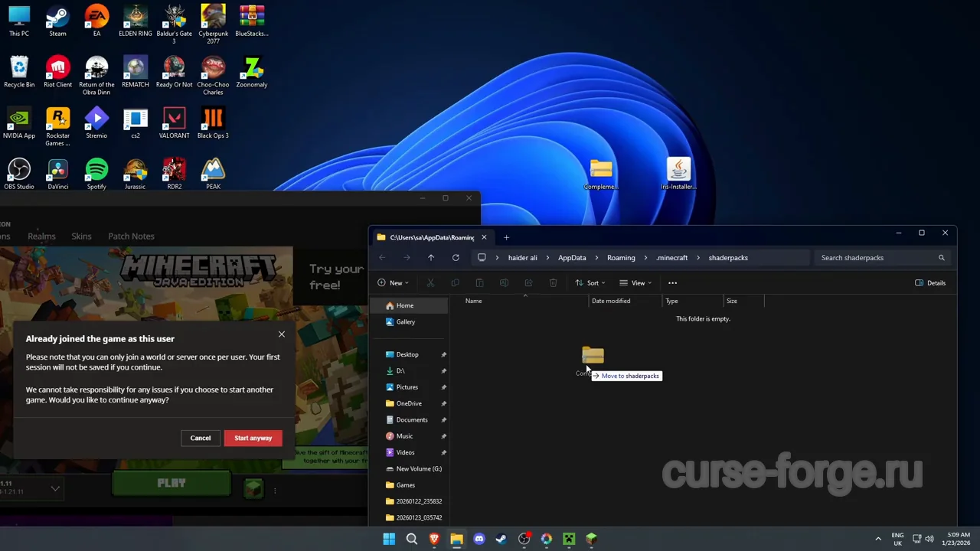Select the VALORANT desktop shortcut

(x=174, y=123)
